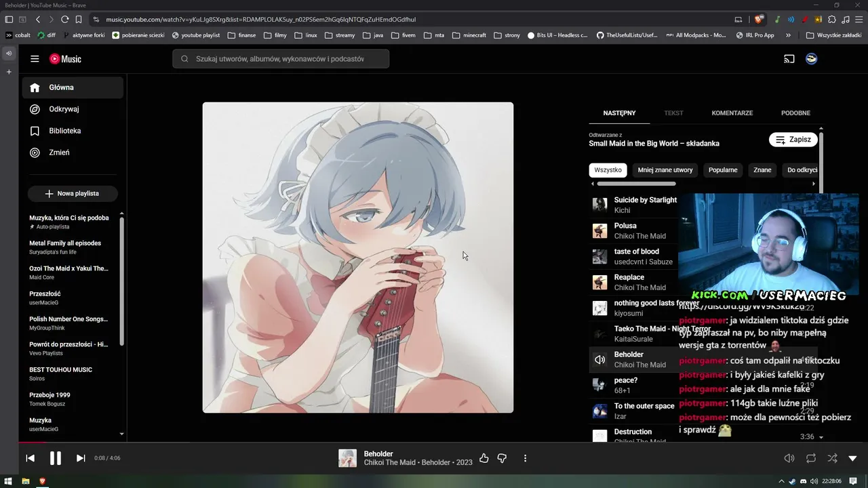
Task: Open the media control note icon in toolbar
Action: [x=845, y=19]
